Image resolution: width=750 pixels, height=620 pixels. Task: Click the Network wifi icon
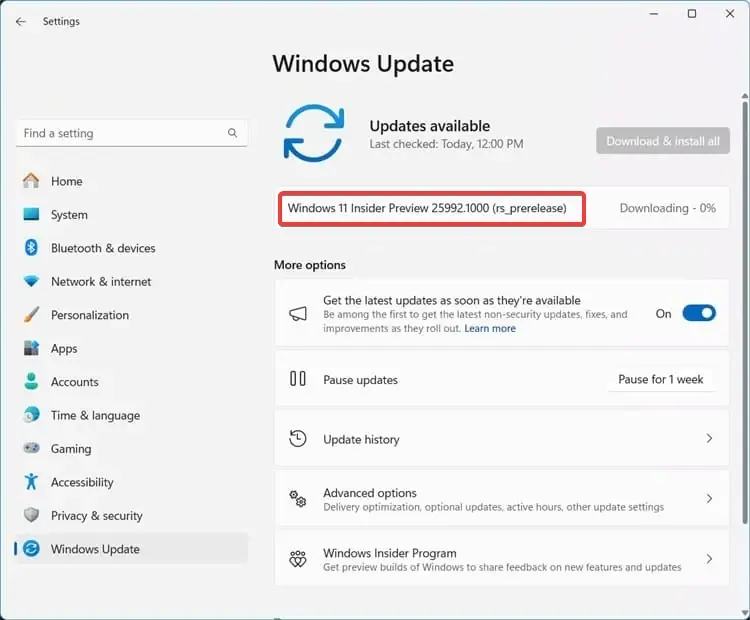pyautogui.click(x=31, y=281)
